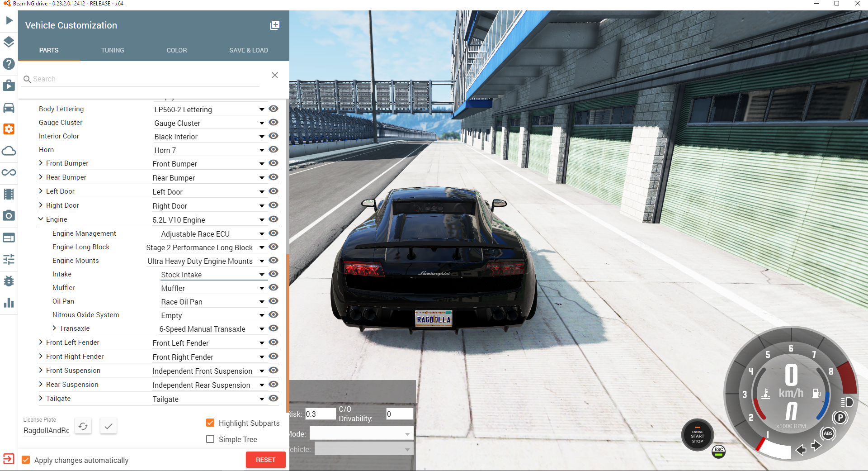
Task: Click the right turn signal arrow
Action: [x=816, y=446]
